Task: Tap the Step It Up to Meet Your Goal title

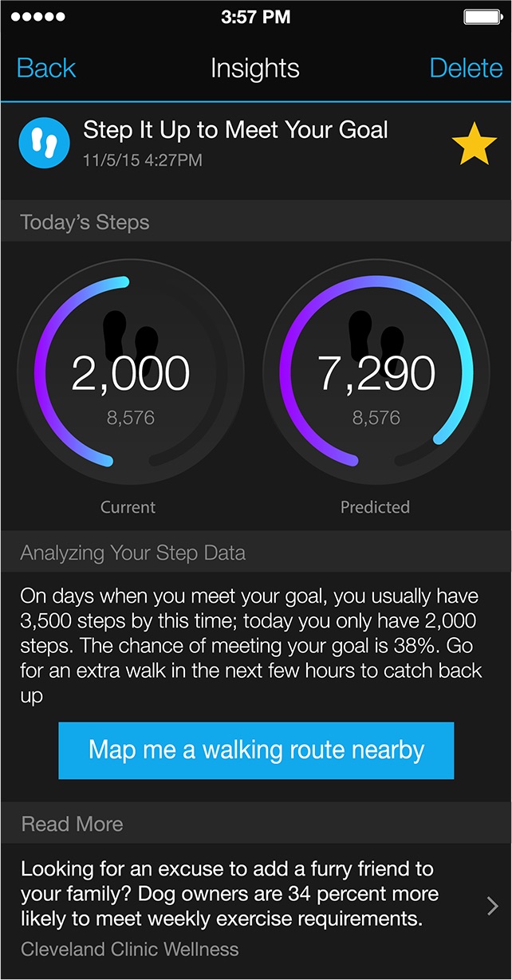Action: [236, 130]
